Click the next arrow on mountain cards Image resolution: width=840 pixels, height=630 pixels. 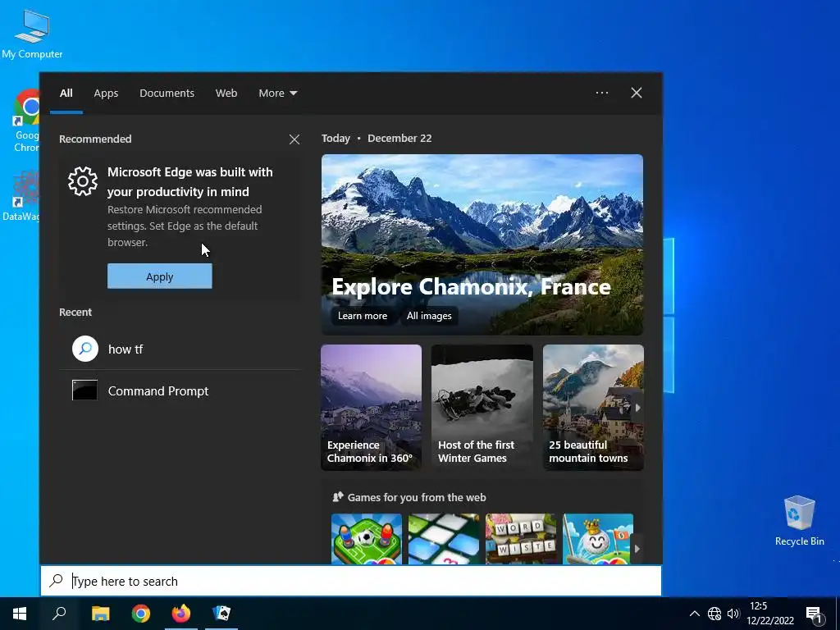pos(637,408)
